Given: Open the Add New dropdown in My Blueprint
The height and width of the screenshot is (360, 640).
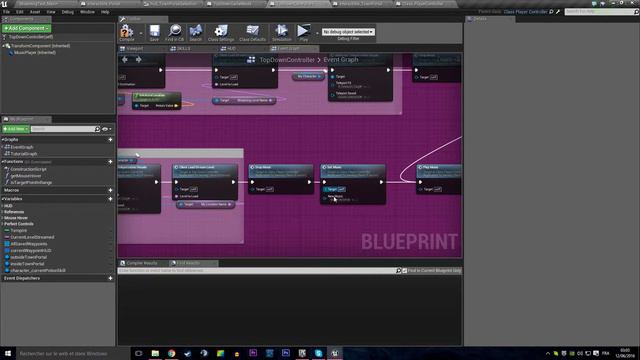Looking at the screenshot, I should 16,129.
